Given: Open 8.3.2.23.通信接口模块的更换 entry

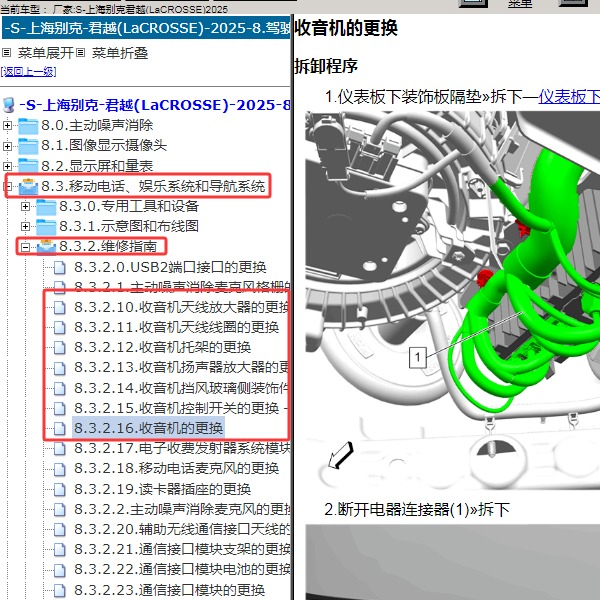Looking at the screenshot, I should 170,590.
